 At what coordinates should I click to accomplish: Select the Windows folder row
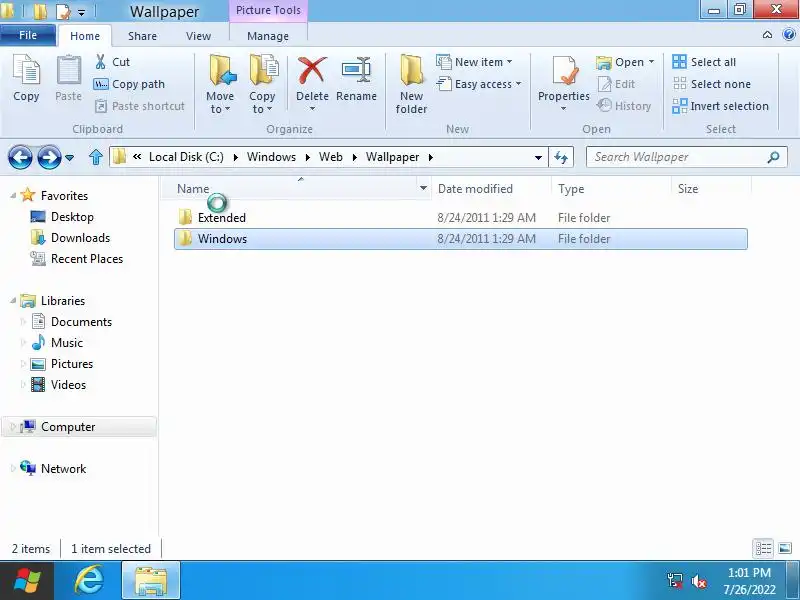(461, 239)
